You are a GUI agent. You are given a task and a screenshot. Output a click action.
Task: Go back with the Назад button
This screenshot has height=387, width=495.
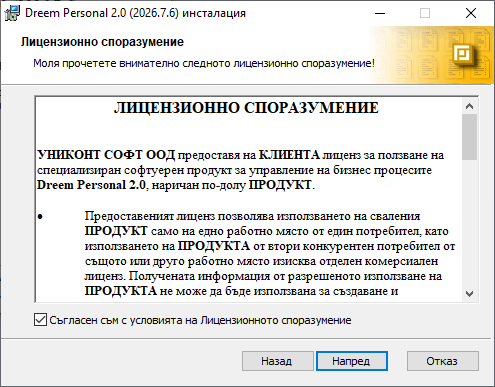(x=277, y=361)
